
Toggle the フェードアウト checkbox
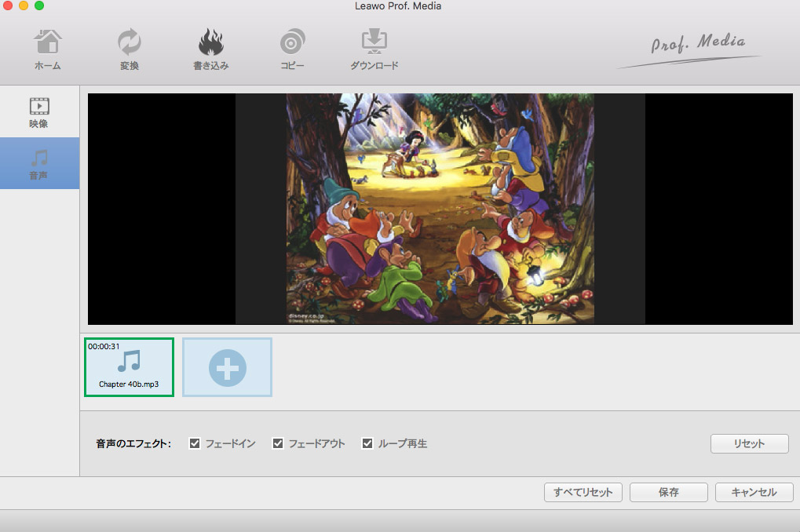[x=278, y=443]
